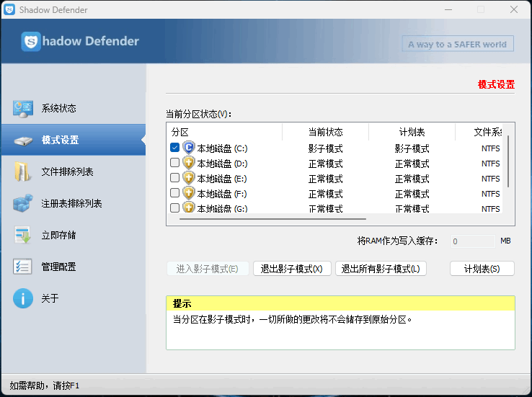This screenshot has height=397, width=532.
Task: Click the 关于 info icon
Action: [x=23, y=298]
